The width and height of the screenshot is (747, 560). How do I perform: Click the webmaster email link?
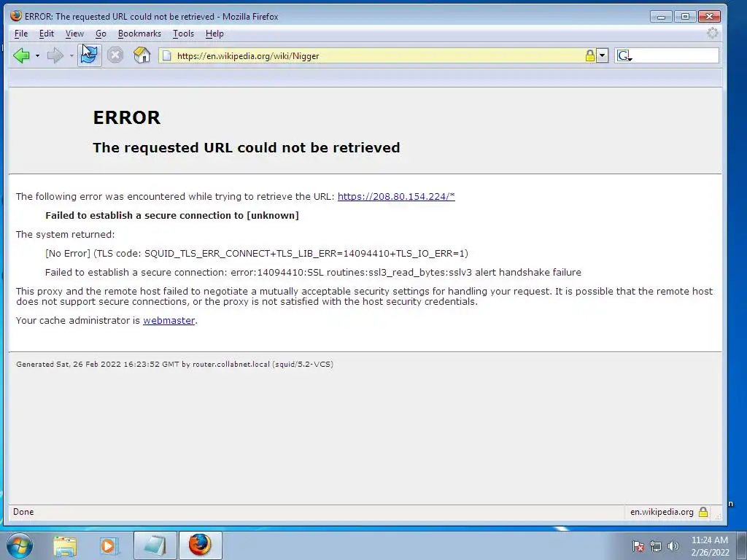click(x=169, y=320)
